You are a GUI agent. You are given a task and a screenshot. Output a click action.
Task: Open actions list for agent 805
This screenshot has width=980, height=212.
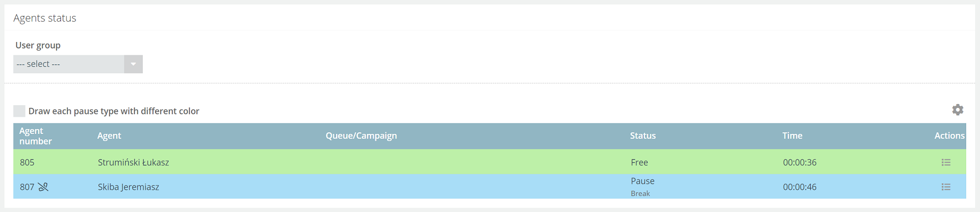pyautogui.click(x=945, y=162)
